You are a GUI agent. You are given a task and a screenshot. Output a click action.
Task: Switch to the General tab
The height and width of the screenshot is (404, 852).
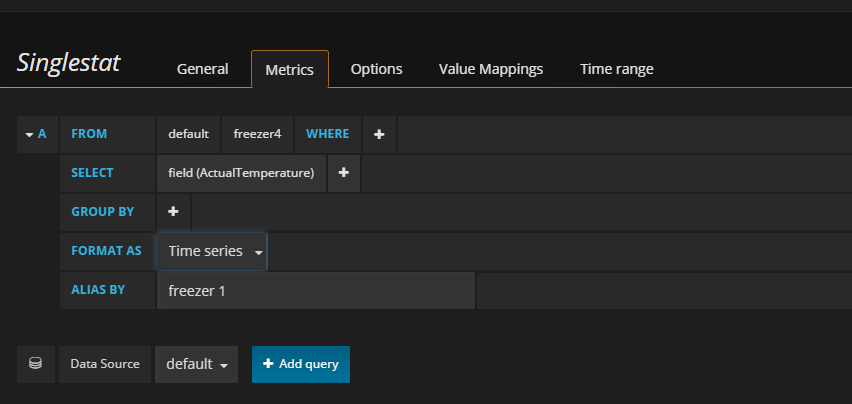[x=202, y=69]
